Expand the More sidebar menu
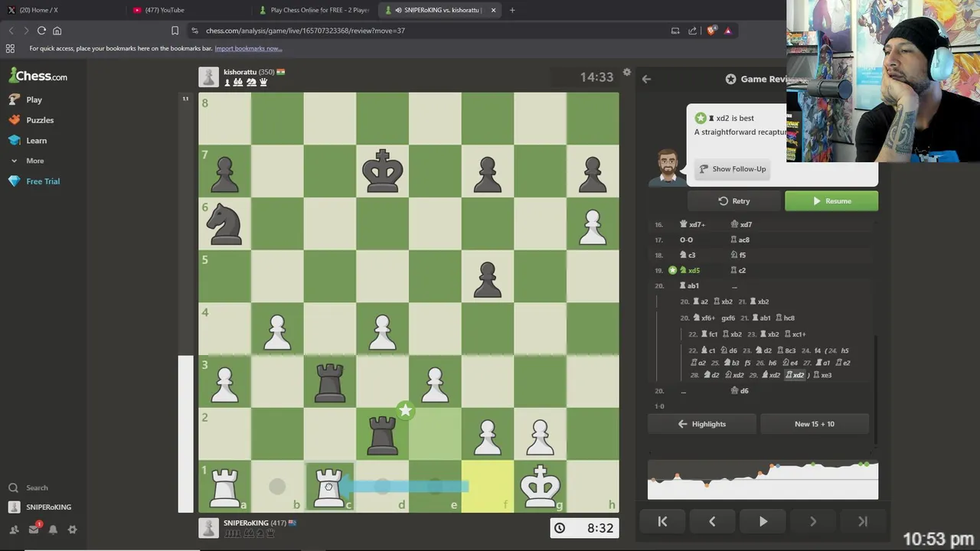 tap(28, 161)
